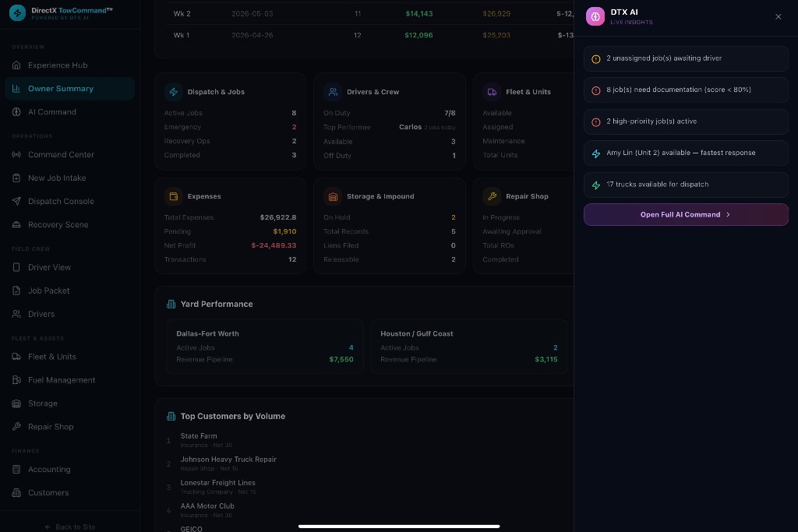Click the Yard Performance building icon
This screenshot has height=532, width=798.
[x=171, y=304]
